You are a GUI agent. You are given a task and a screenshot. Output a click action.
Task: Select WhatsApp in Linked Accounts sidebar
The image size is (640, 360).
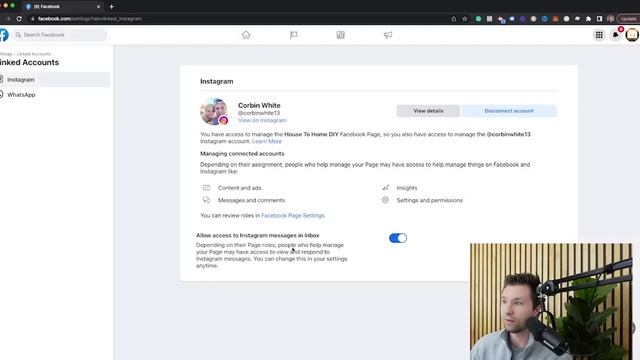(55, 95)
